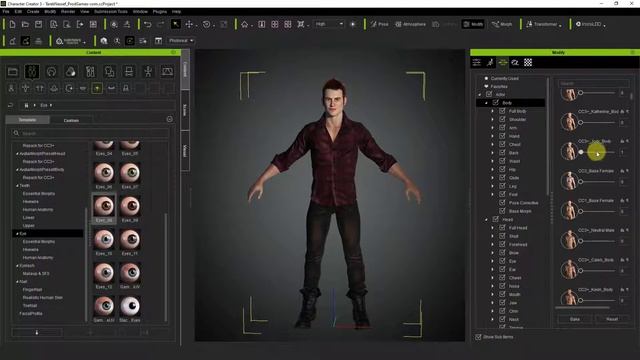The image size is (640, 360).
Task: Click the Open Project folder icon
Action: pyautogui.click(x=25, y=24)
